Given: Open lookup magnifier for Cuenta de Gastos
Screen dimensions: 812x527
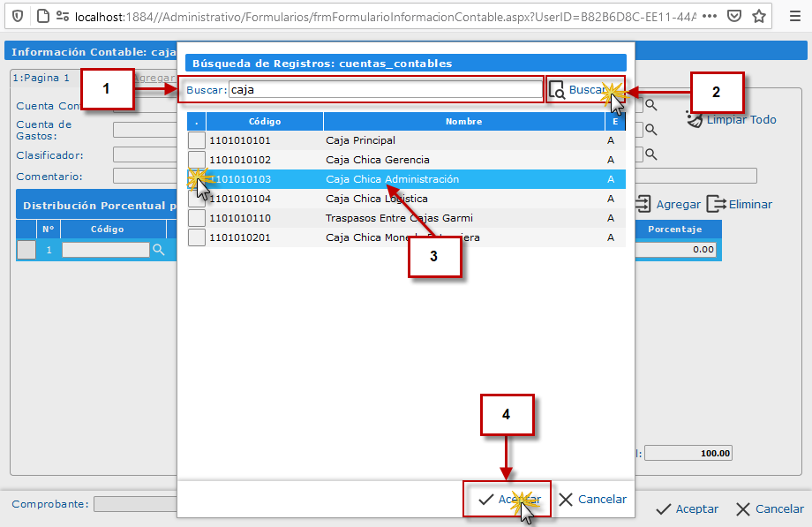Looking at the screenshot, I should pyautogui.click(x=651, y=130).
